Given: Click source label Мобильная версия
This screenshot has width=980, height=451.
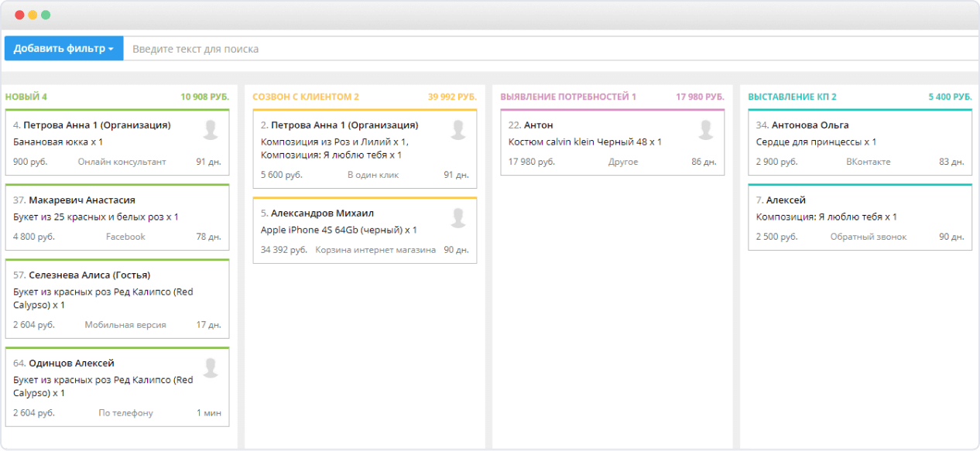Looking at the screenshot, I should [x=125, y=325].
